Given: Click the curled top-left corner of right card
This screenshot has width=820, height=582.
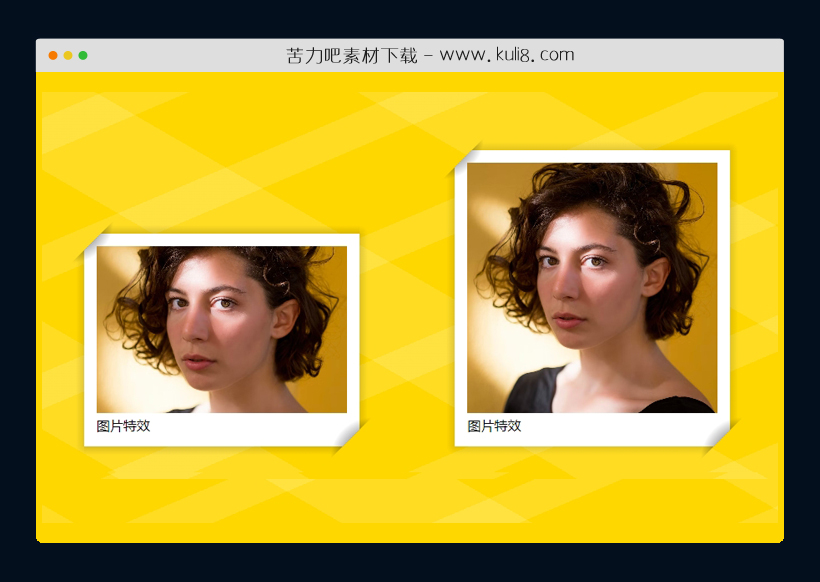Looking at the screenshot, I should point(464,159).
